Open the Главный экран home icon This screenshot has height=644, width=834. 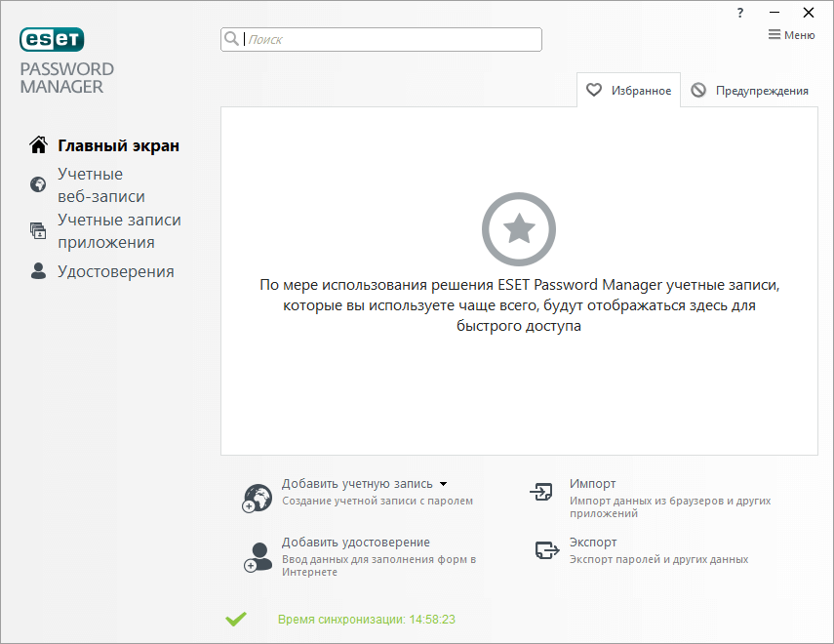pyautogui.click(x=37, y=144)
